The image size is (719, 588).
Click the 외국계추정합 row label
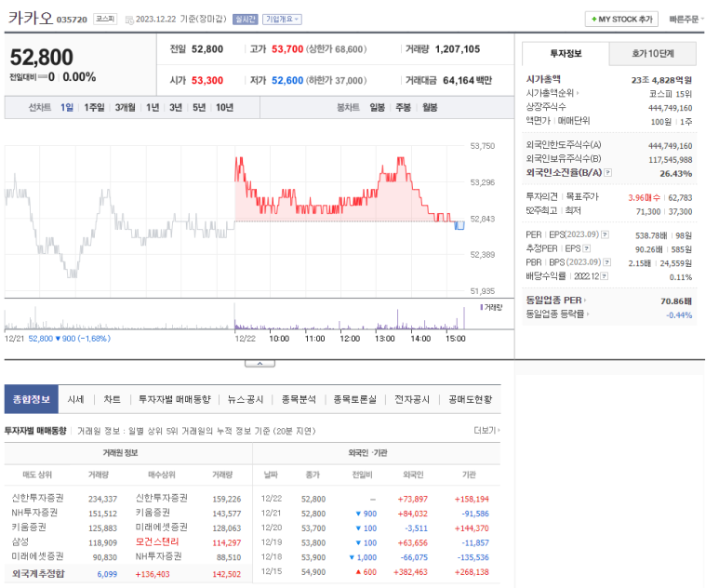pos(38,574)
